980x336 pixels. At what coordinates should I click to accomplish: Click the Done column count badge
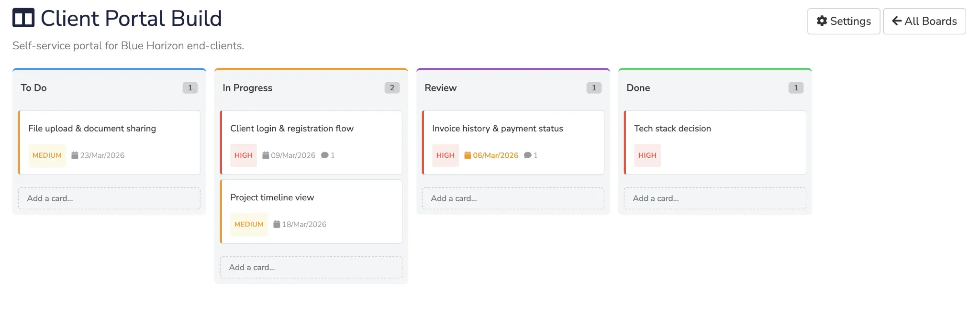click(796, 88)
